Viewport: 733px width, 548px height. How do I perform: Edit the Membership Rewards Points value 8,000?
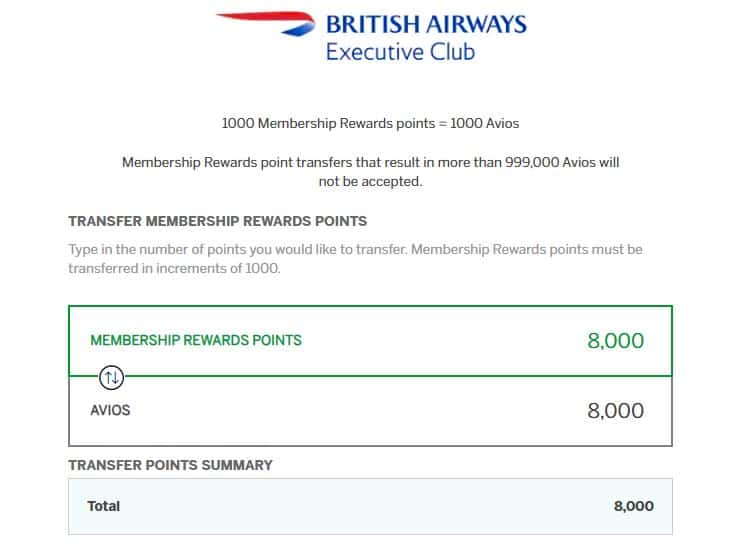615,340
